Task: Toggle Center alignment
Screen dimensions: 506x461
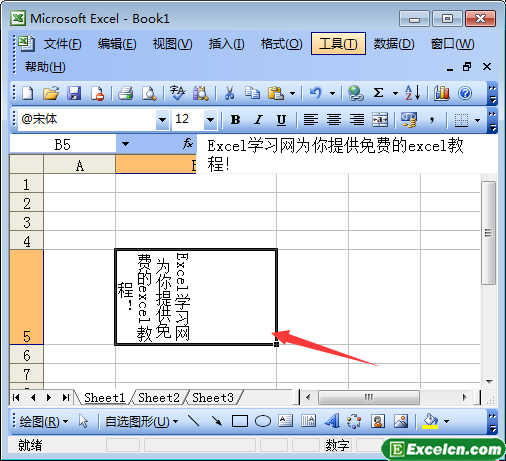Action: coord(334,119)
